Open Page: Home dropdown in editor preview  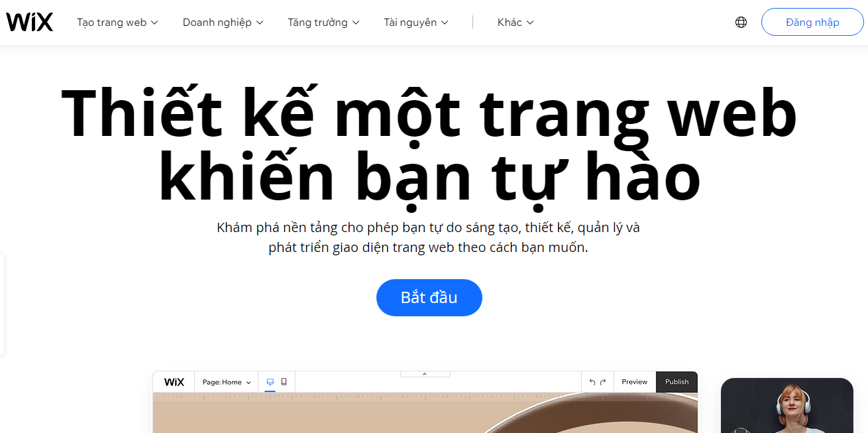tap(227, 382)
